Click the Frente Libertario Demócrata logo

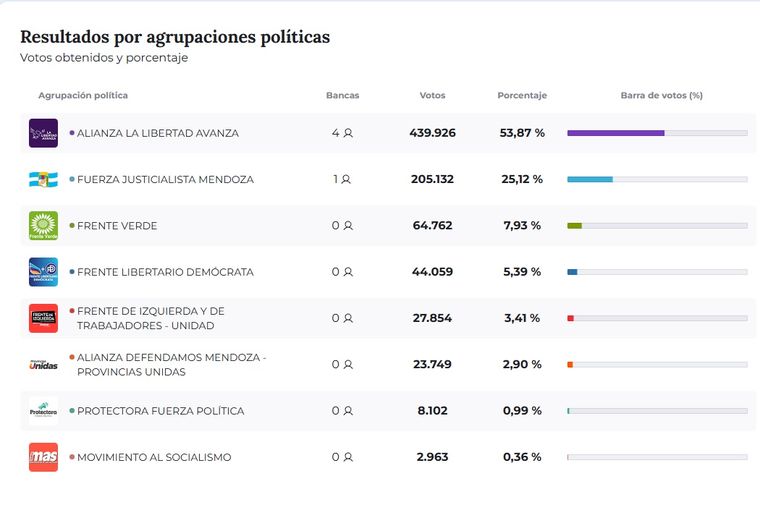click(x=43, y=272)
